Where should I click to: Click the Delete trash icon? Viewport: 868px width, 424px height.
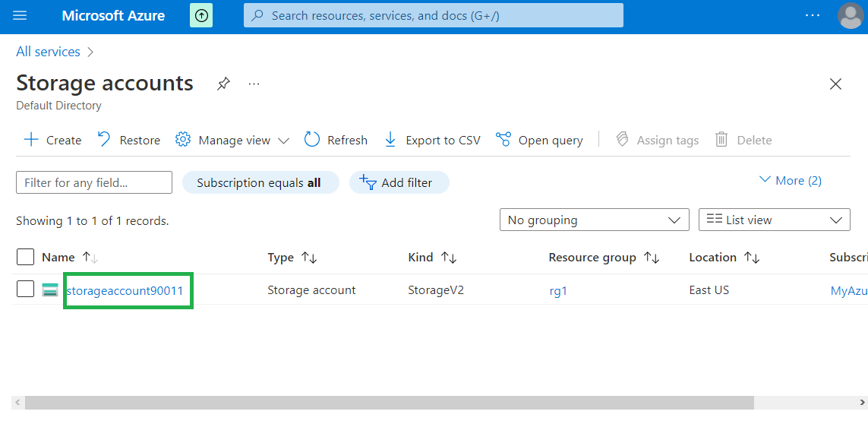click(721, 140)
